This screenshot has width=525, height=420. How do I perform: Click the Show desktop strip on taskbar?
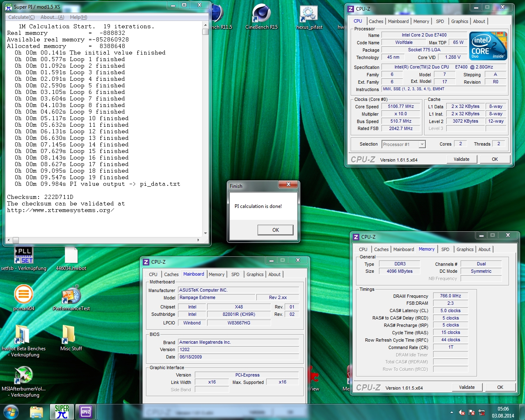point(522,412)
